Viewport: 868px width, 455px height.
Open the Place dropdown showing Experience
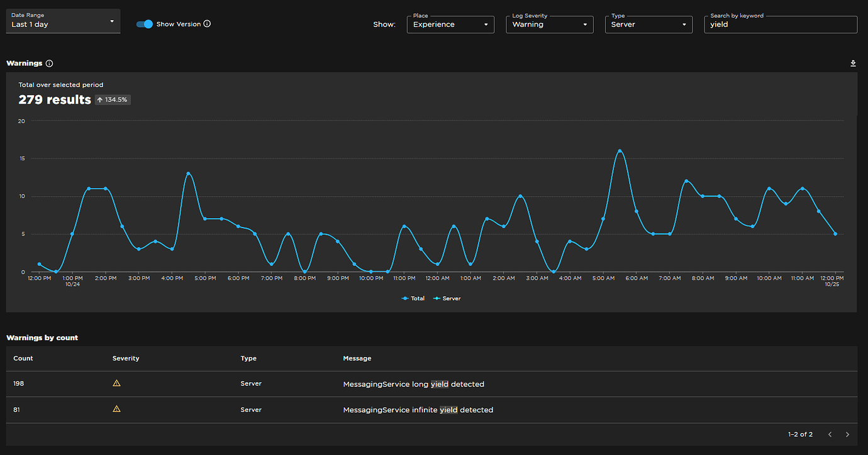point(450,25)
